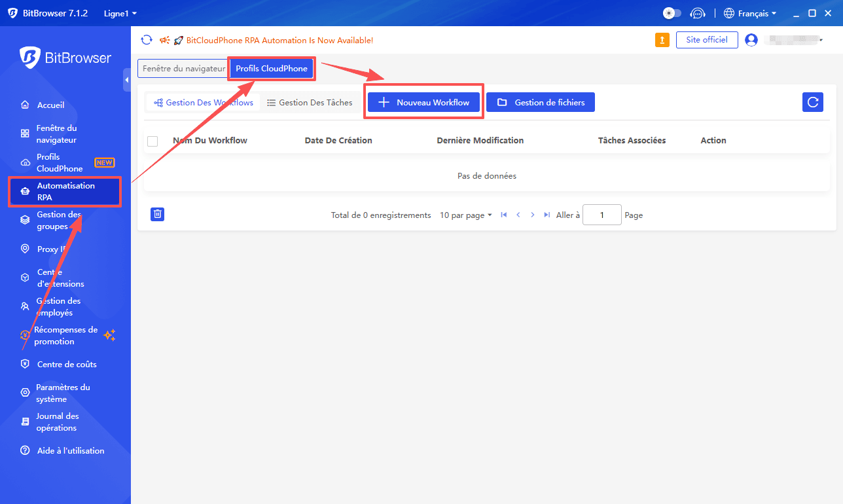
Task: Go to next page arrow
Action: tap(533, 215)
